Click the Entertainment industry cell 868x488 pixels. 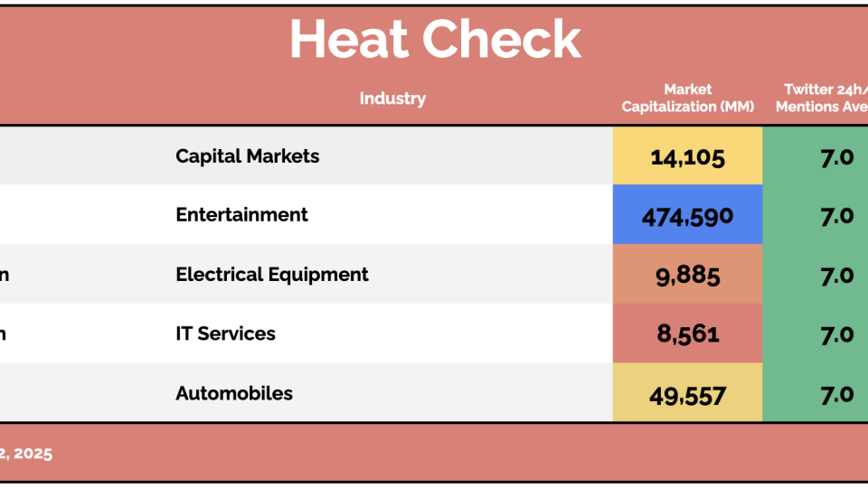[x=241, y=215]
